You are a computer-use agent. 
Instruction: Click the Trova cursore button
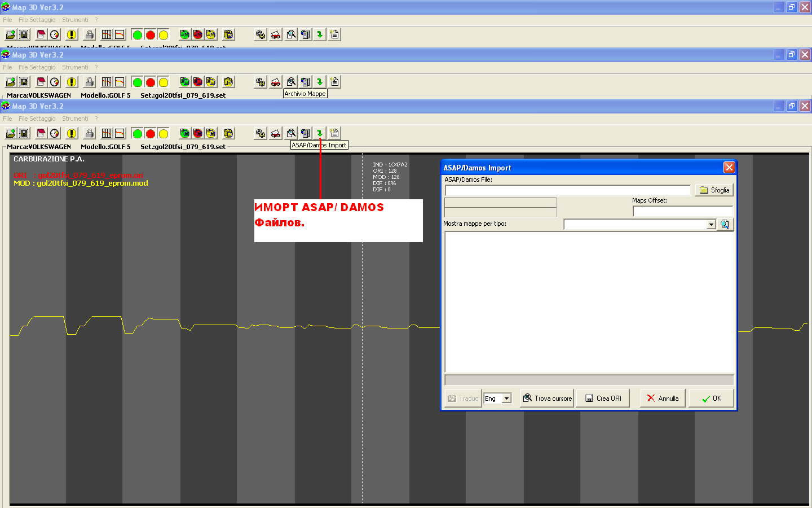(x=546, y=398)
